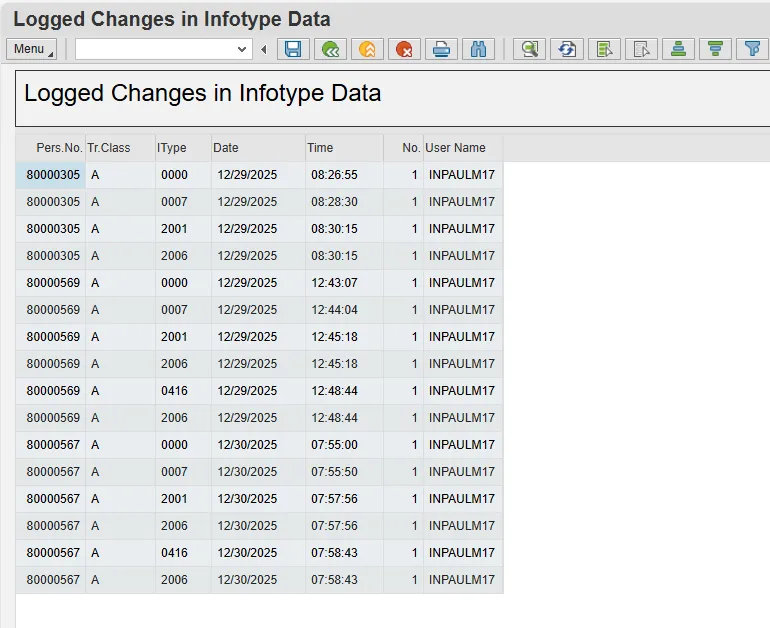Collapse command field using small left arrow
Screen dimensions: 770x628
264,49
